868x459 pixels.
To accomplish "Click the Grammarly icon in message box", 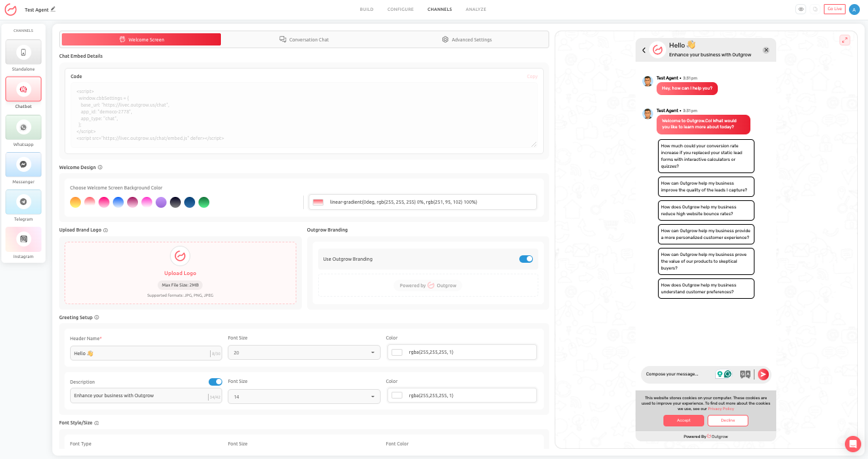I will [x=728, y=374].
